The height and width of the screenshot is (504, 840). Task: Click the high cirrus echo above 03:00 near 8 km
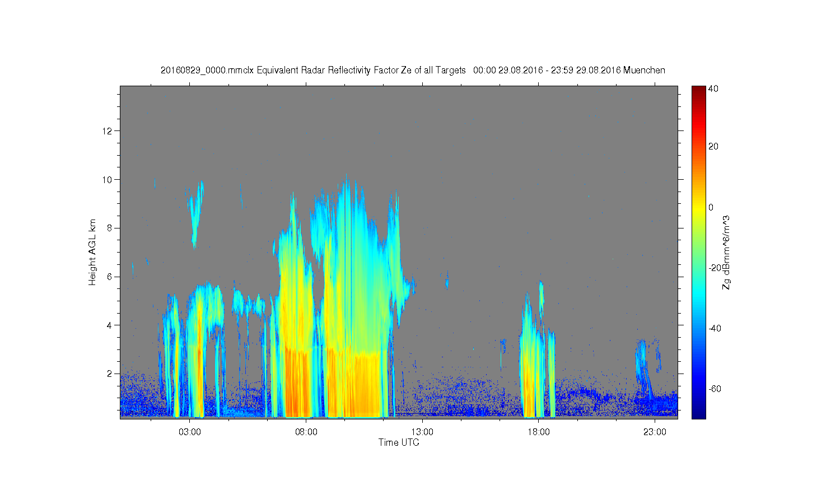point(195,216)
